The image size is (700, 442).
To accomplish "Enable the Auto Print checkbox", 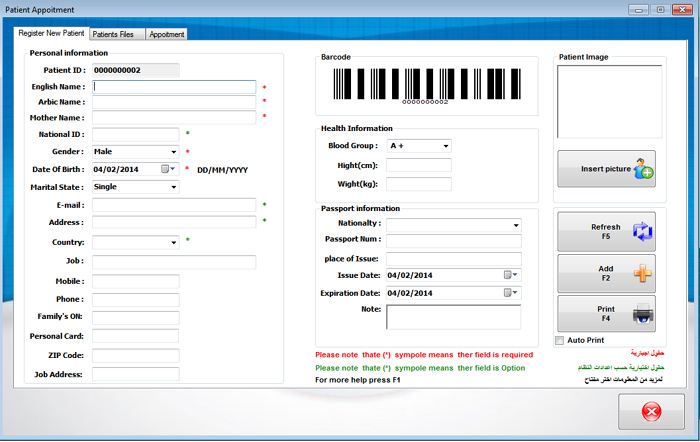I will pos(559,340).
